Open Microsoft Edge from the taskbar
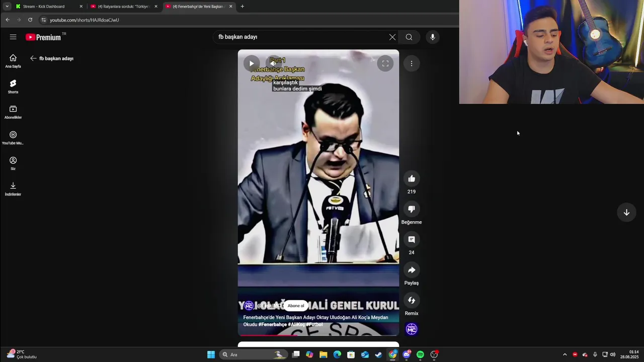644x362 pixels. [x=337, y=354]
